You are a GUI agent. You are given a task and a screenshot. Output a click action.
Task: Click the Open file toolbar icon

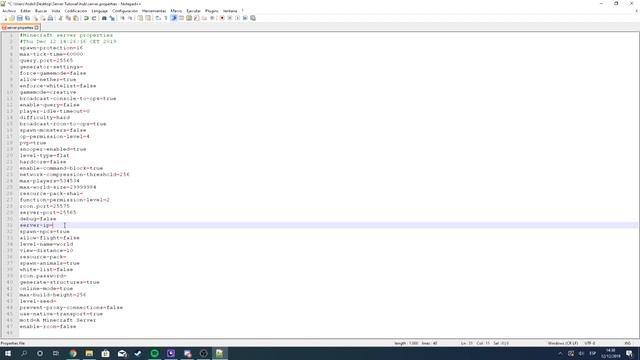pos(12,18)
